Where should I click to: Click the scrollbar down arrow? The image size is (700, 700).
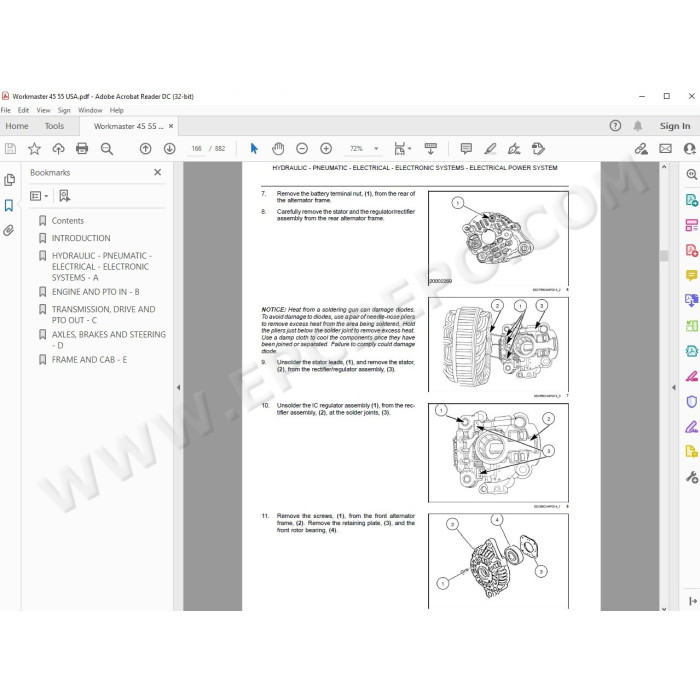click(x=664, y=608)
